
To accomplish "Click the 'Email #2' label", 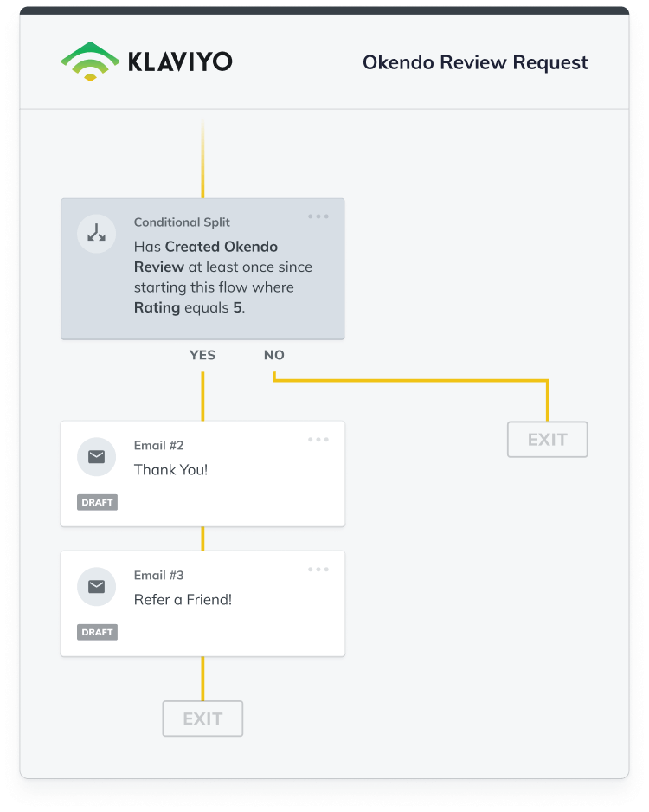I will [x=159, y=445].
